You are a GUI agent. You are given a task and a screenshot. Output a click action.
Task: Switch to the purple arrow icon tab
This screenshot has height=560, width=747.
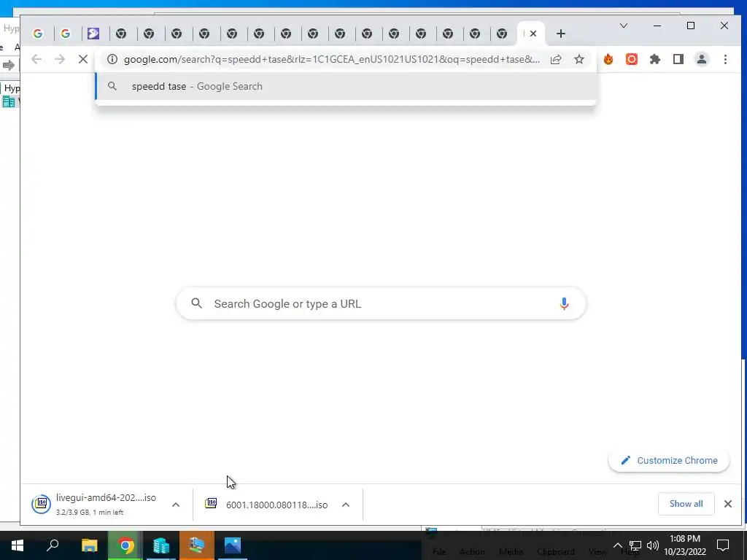coord(93,34)
